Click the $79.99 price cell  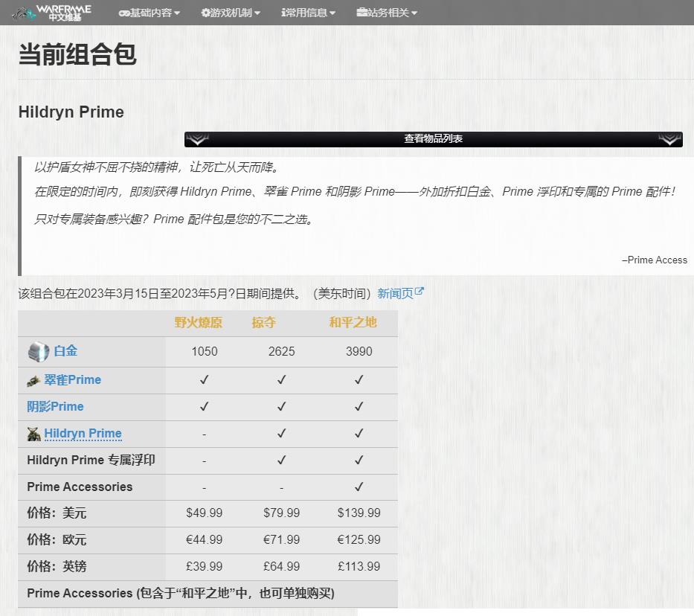coord(281,513)
